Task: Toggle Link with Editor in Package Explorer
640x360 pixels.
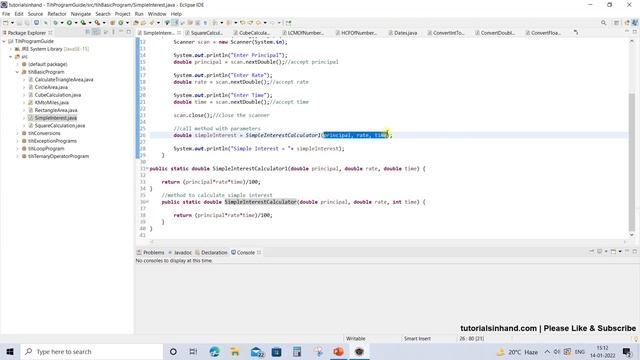Action: click(x=96, y=32)
